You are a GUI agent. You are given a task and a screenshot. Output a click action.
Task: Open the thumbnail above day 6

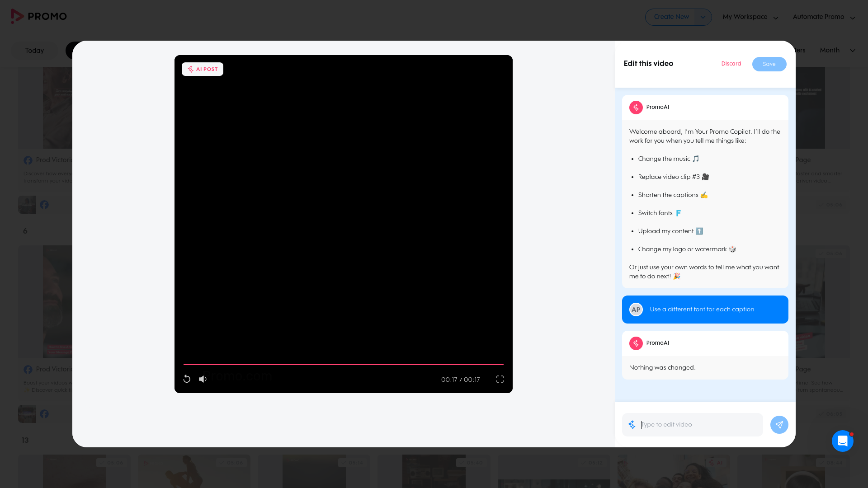27,205
